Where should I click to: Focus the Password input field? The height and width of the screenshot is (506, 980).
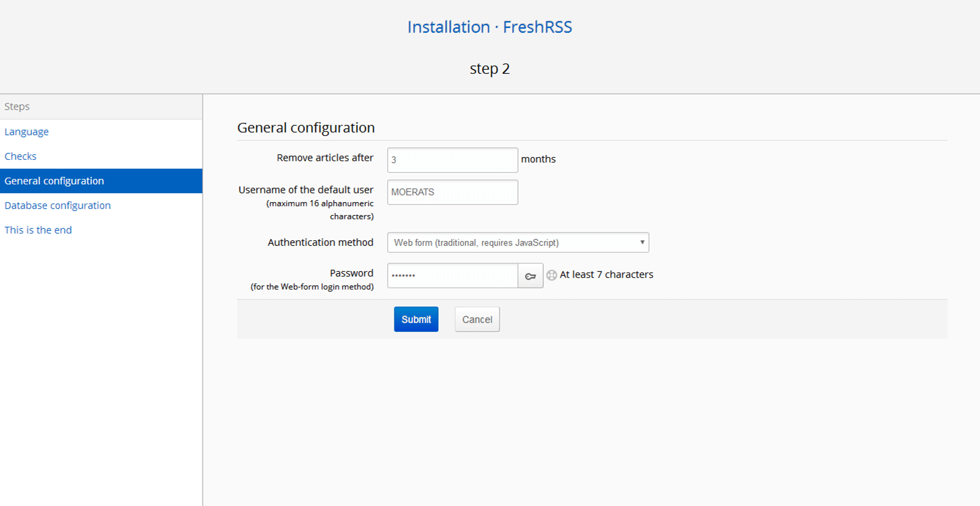452,275
